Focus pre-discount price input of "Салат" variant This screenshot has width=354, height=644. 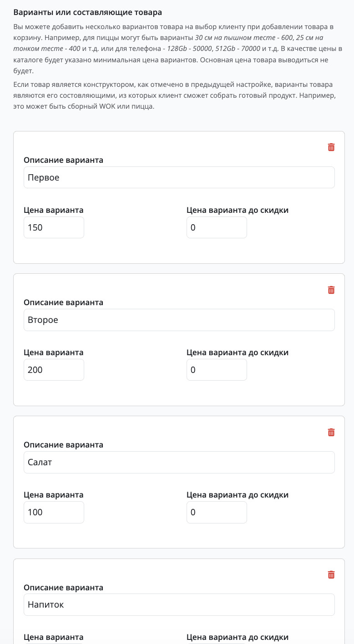(217, 513)
